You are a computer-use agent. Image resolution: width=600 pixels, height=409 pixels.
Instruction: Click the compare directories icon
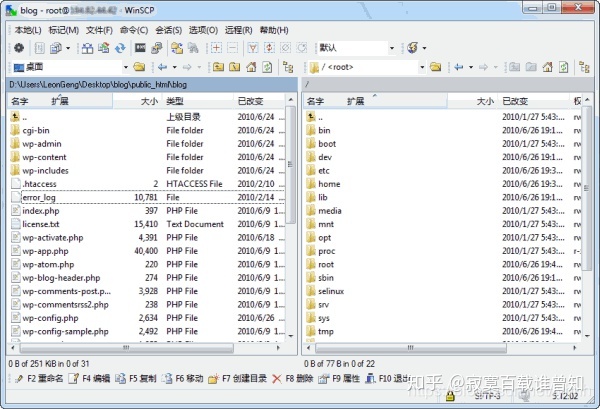point(87,48)
